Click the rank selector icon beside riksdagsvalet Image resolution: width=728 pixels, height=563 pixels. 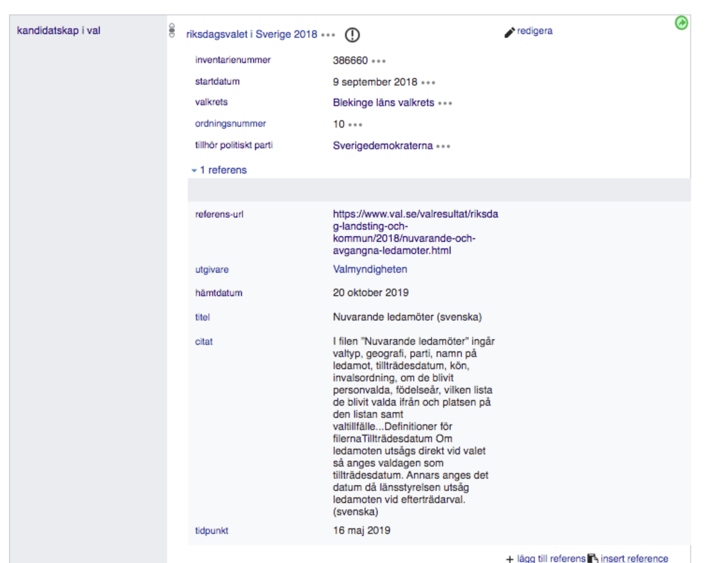click(x=172, y=30)
